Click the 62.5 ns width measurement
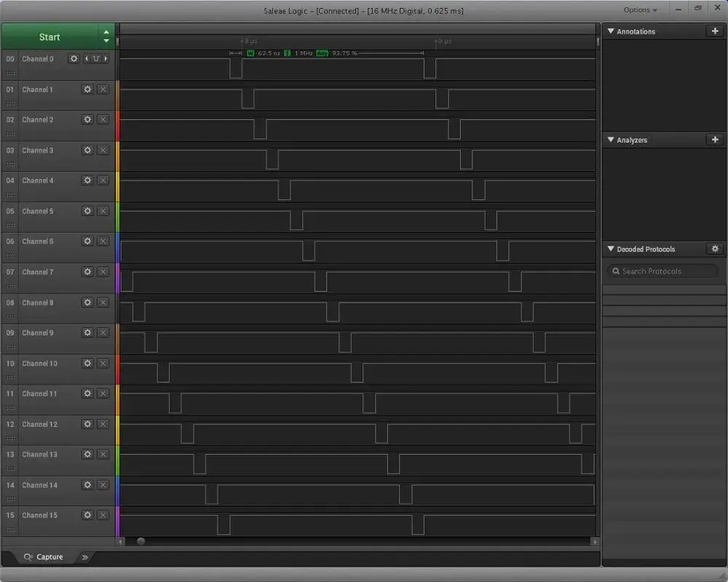This screenshot has height=582, width=728. pos(269,53)
